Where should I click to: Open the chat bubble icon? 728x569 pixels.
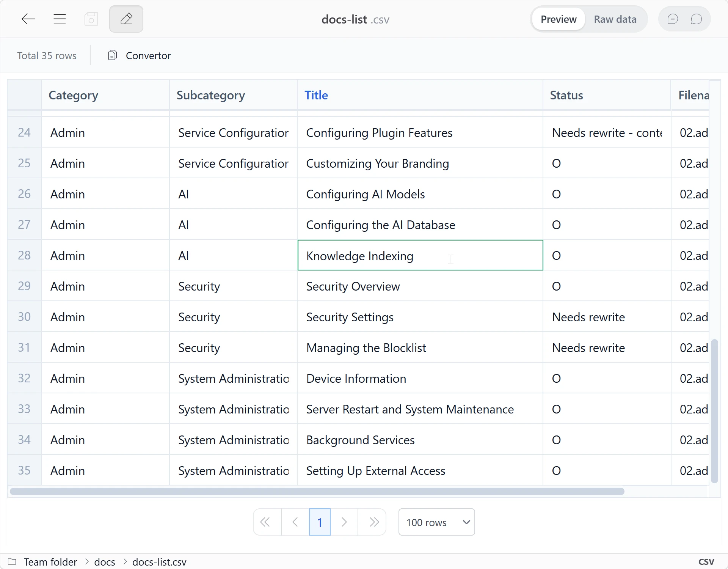tap(697, 19)
